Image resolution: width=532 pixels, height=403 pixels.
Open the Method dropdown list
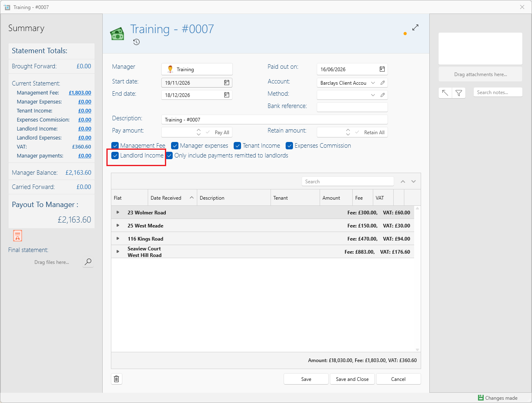[373, 95]
